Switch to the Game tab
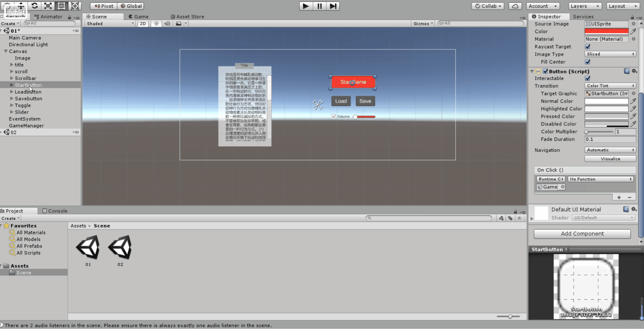 138,17
